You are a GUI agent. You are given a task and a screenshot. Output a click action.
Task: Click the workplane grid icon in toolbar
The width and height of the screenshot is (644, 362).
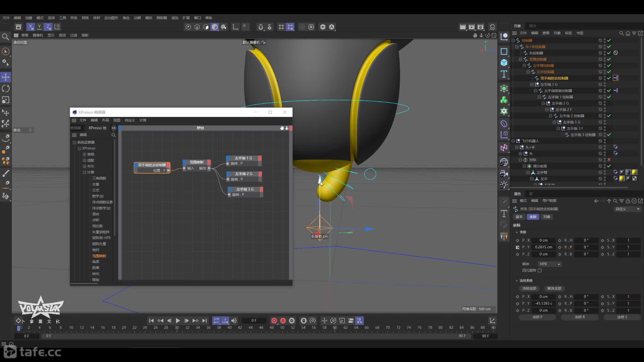pyautogui.click(x=281, y=27)
